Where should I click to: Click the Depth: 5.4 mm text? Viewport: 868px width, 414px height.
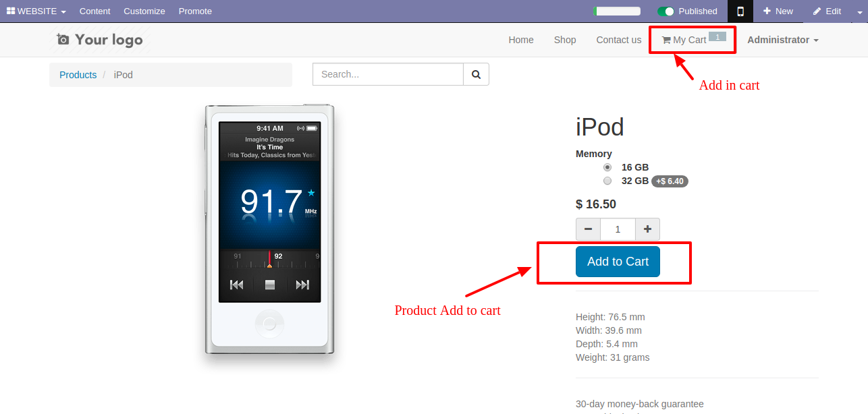pos(607,344)
